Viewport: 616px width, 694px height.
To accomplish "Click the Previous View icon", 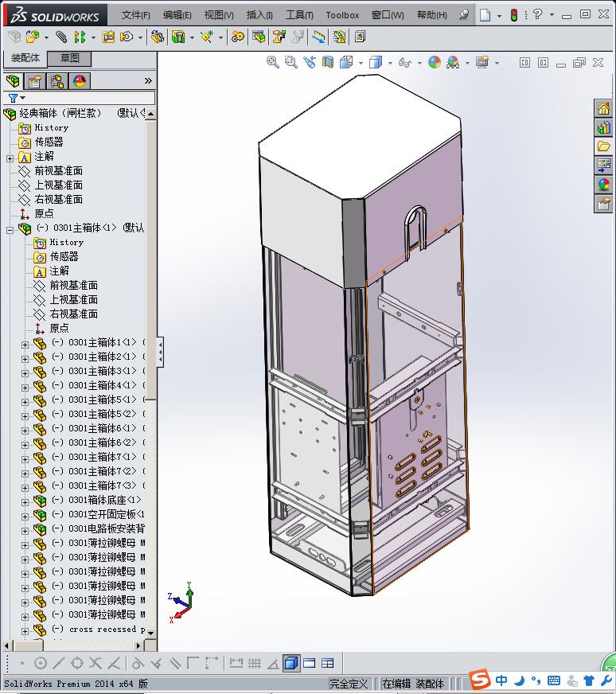I will point(310,62).
